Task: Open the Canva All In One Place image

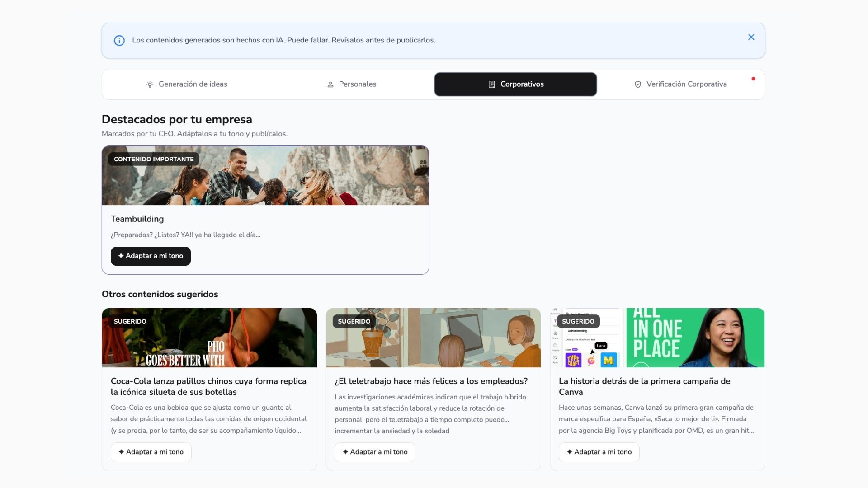Action: (x=657, y=338)
